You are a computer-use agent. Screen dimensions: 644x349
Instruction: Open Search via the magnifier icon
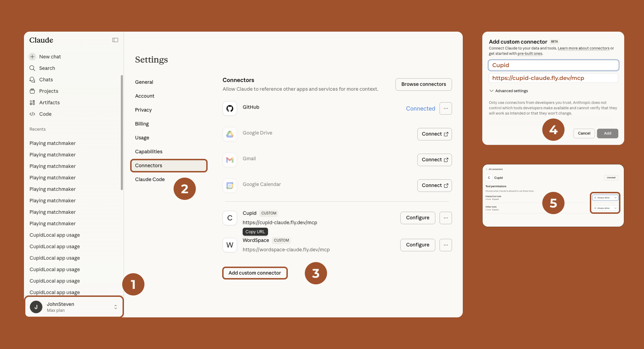[32, 68]
